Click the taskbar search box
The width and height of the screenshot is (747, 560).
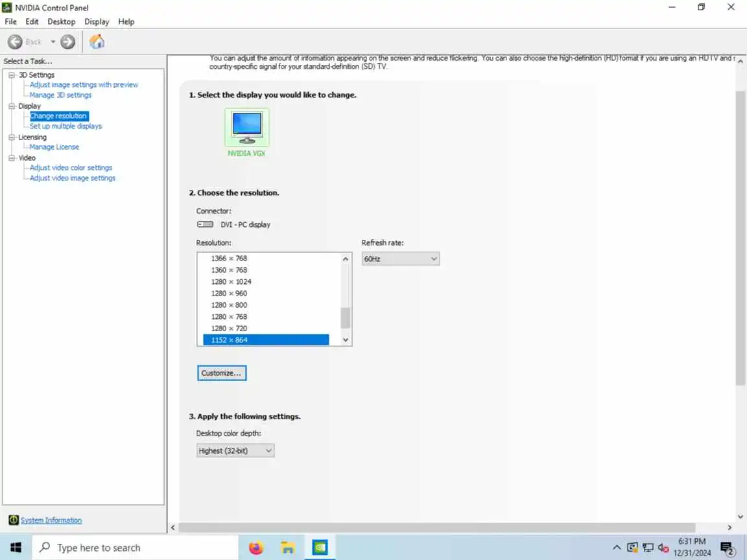pyautogui.click(x=135, y=548)
